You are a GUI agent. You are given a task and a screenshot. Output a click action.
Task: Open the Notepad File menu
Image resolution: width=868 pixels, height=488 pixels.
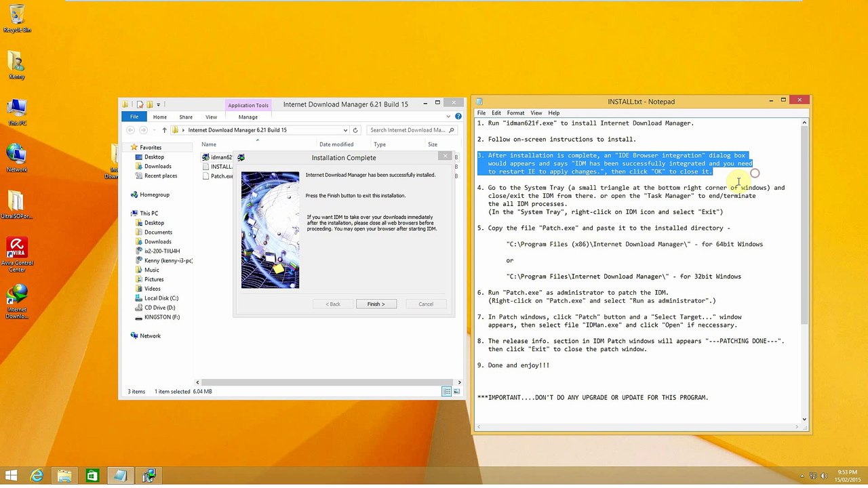[481, 113]
